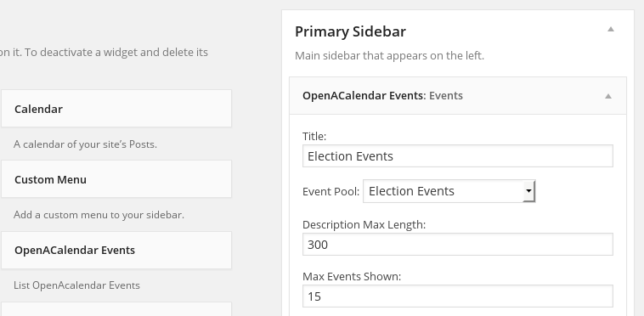Click the Description Max Length: label
644x316 pixels.
[x=364, y=225]
